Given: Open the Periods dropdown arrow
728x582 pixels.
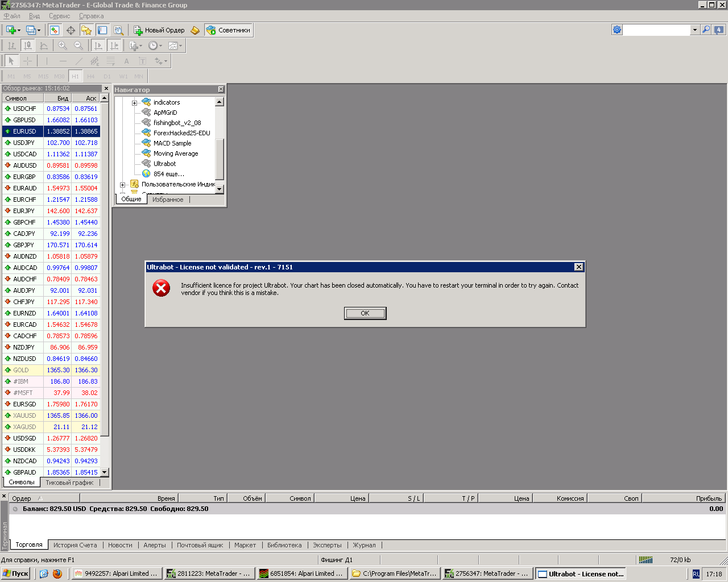Looking at the screenshot, I should pyautogui.click(x=160, y=45).
